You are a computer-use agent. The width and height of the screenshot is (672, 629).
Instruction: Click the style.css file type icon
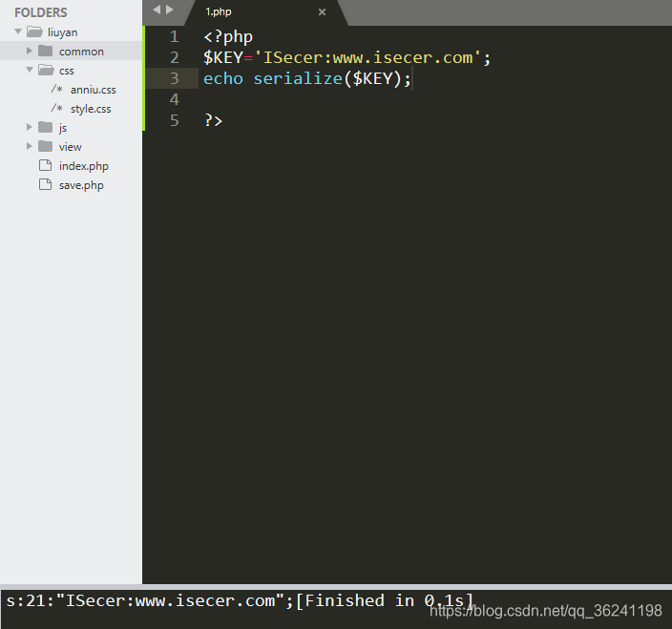[x=57, y=108]
